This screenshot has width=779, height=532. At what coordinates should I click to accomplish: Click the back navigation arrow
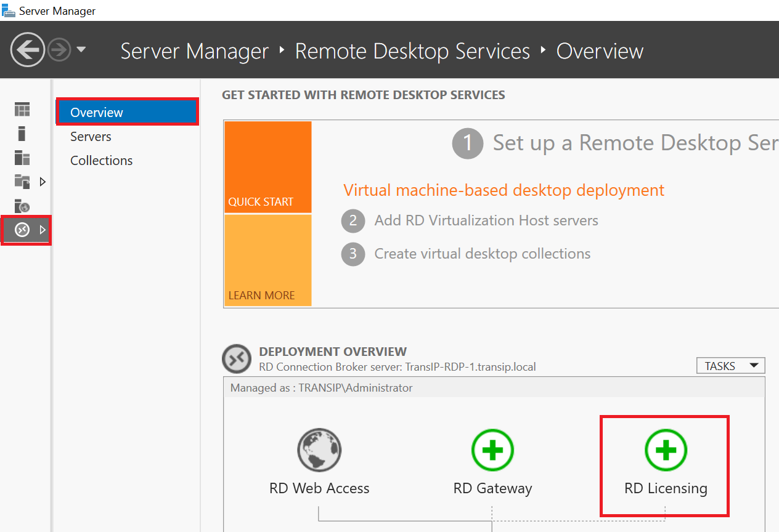click(27, 50)
